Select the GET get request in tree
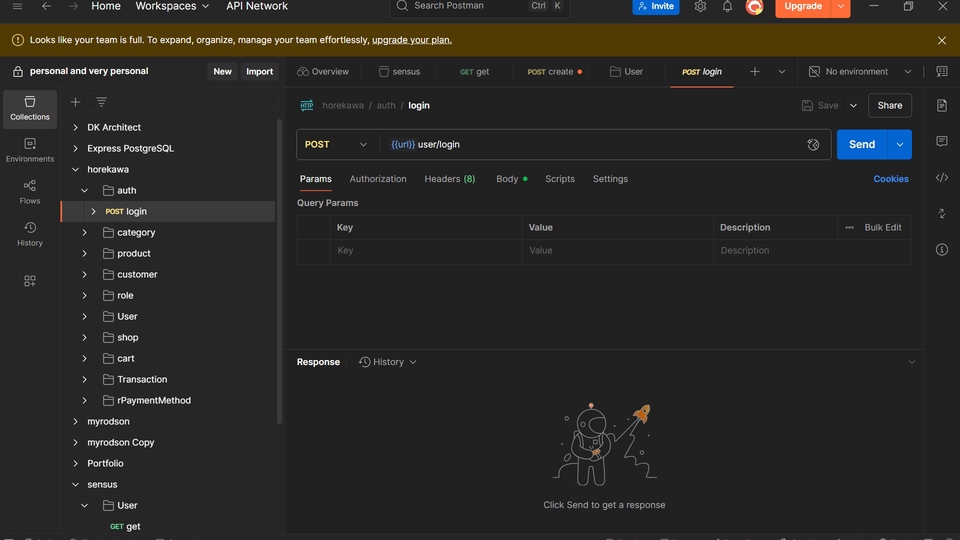The height and width of the screenshot is (540, 960). pos(125,526)
